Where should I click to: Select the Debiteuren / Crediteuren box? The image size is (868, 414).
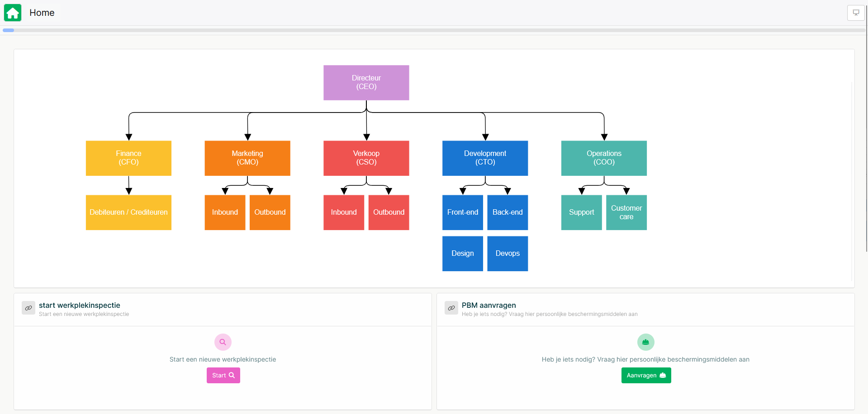coord(128,212)
